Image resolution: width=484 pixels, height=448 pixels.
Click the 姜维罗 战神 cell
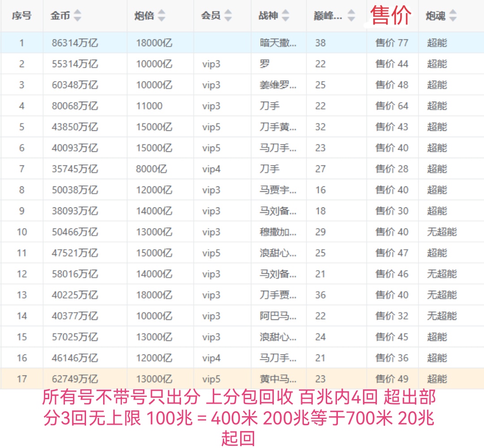(x=278, y=85)
